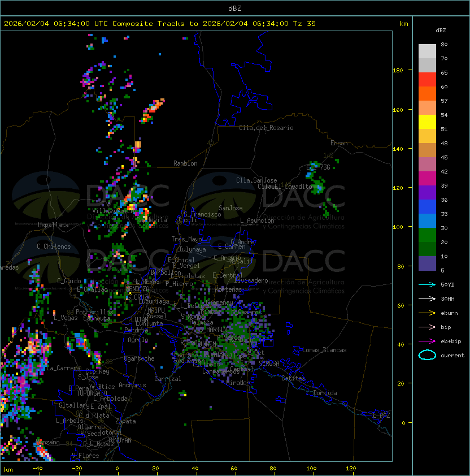Click the Agrelo map label
The height and width of the screenshot is (476, 470).
tap(138, 340)
